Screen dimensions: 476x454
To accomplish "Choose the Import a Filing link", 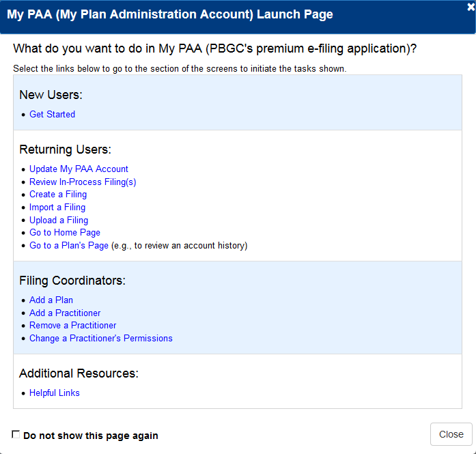I will click(x=57, y=208).
